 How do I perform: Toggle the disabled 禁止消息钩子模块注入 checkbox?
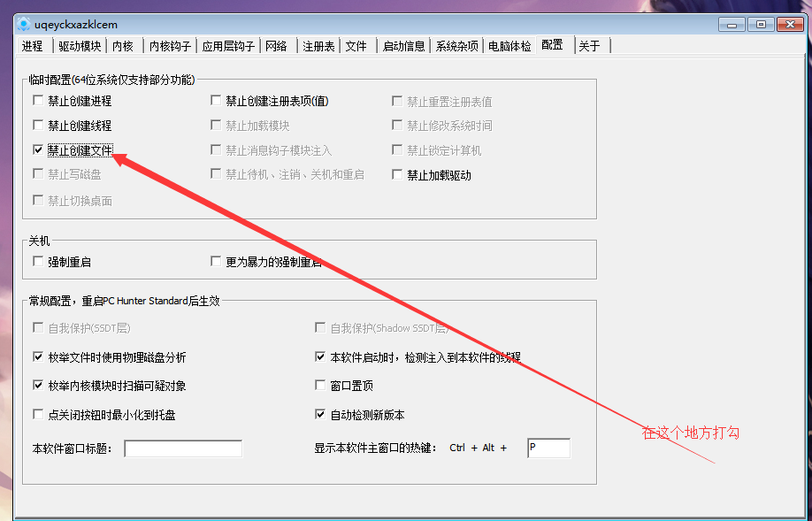click(216, 149)
